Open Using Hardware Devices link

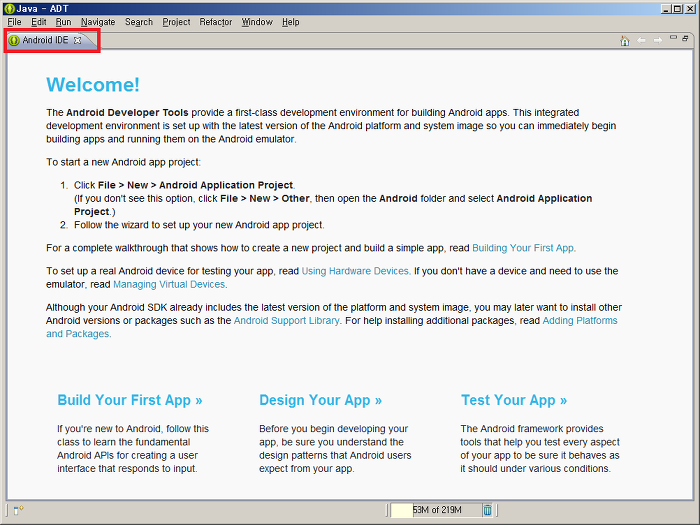(356, 271)
